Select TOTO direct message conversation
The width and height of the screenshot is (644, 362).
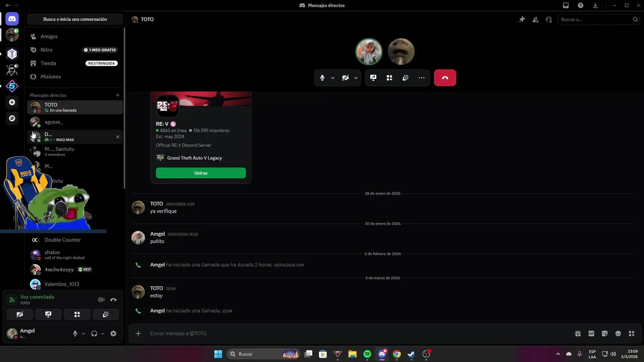[75, 107]
